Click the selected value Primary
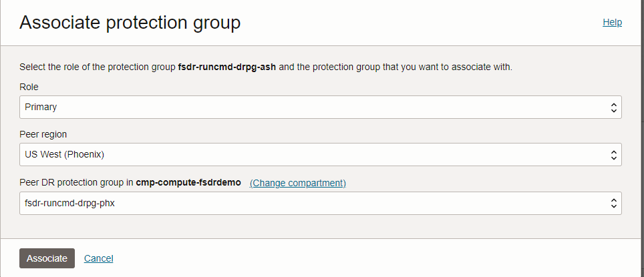Screen dimensions: 644x277 pyautogui.click(x=41, y=107)
